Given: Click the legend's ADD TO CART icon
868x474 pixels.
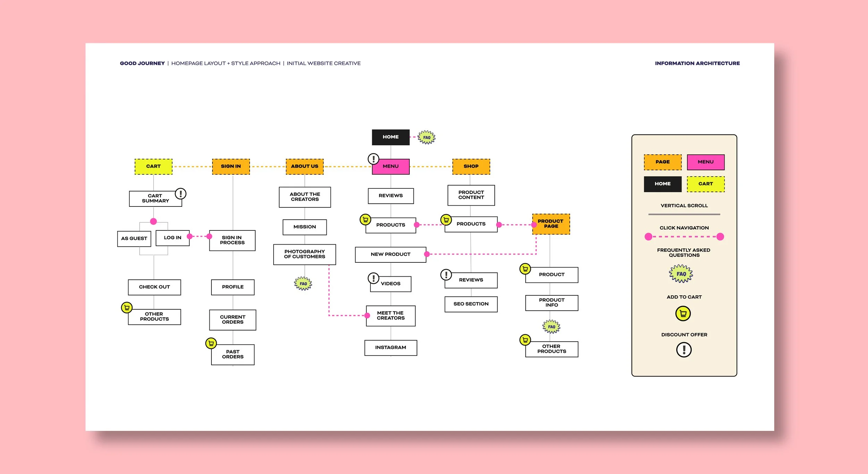Looking at the screenshot, I should [x=683, y=313].
